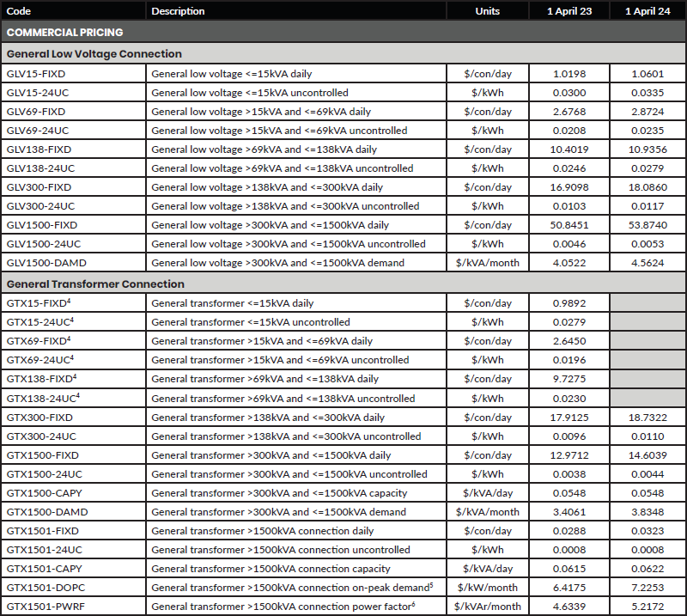Select the COMMERCIAL PRICING section heading
The image size is (687, 616).
(65, 33)
